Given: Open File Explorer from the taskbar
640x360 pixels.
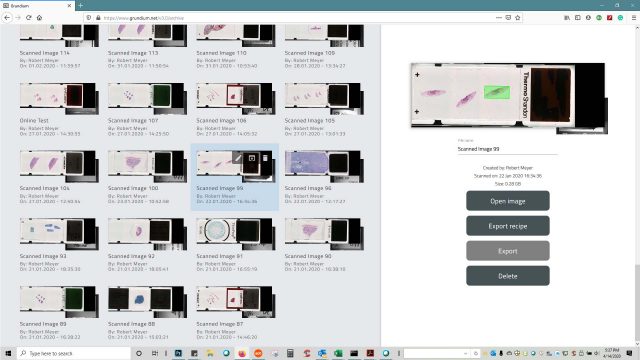Looking at the screenshot, I should click(x=210, y=353).
